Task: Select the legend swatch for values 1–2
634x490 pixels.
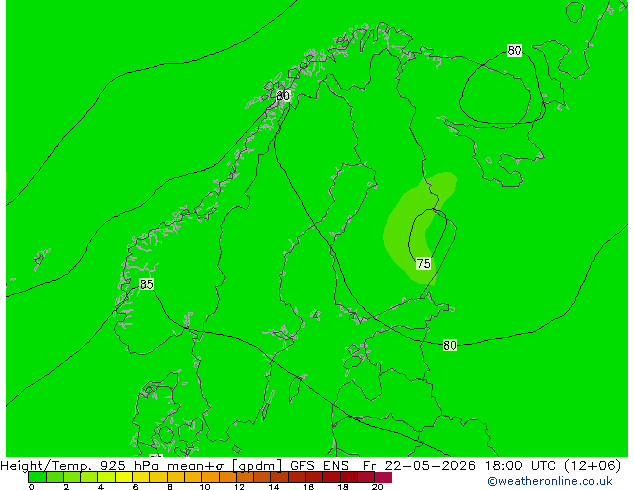Action: 55,477
